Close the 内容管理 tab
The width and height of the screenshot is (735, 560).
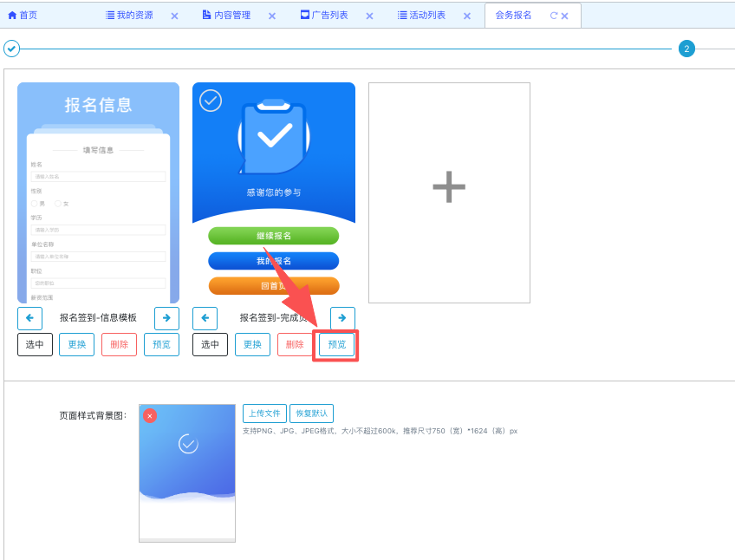click(272, 16)
